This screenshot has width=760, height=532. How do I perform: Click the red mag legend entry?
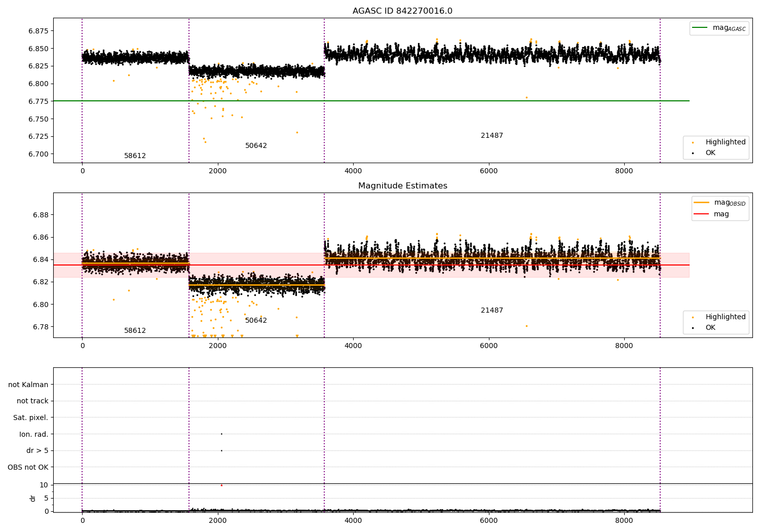702,214
